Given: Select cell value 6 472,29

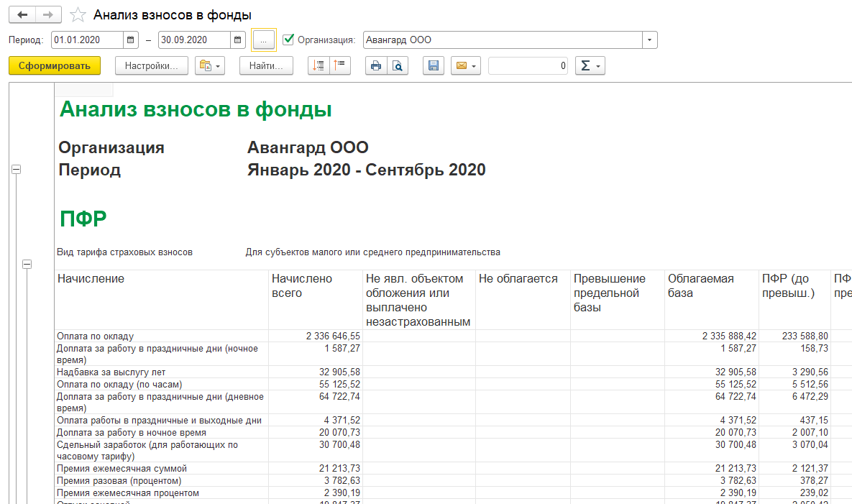Looking at the screenshot, I should pos(810,396).
